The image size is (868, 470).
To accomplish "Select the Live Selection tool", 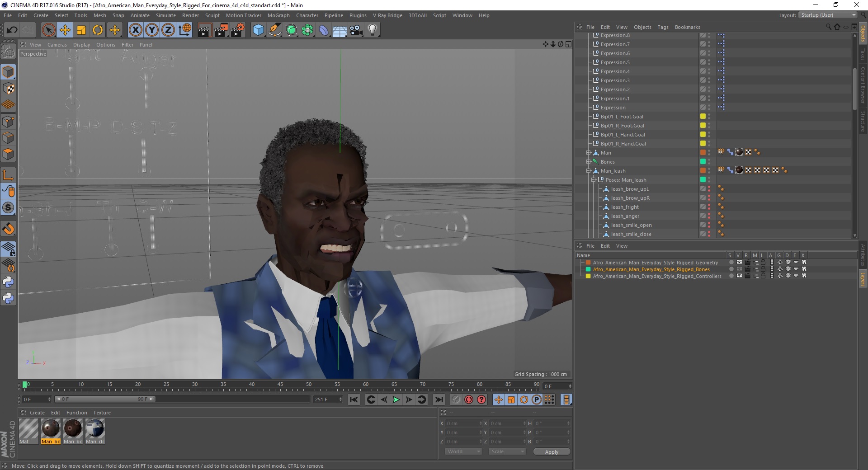I will (48, 30).
